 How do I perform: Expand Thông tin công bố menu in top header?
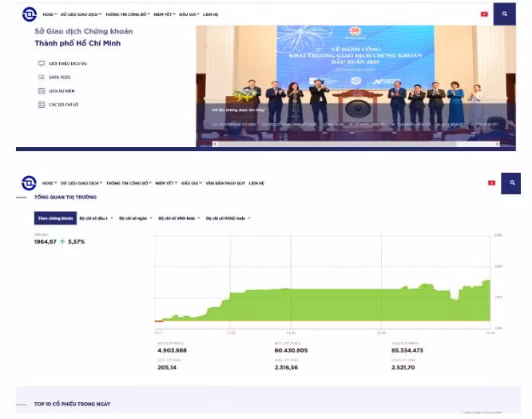click(128, 14)
